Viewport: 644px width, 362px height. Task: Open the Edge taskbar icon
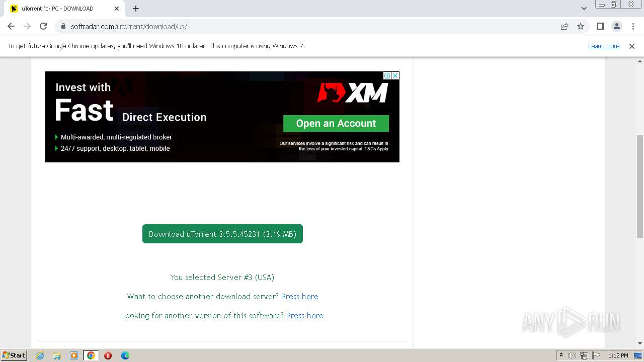pyautogui.click(x=125, y=355)
